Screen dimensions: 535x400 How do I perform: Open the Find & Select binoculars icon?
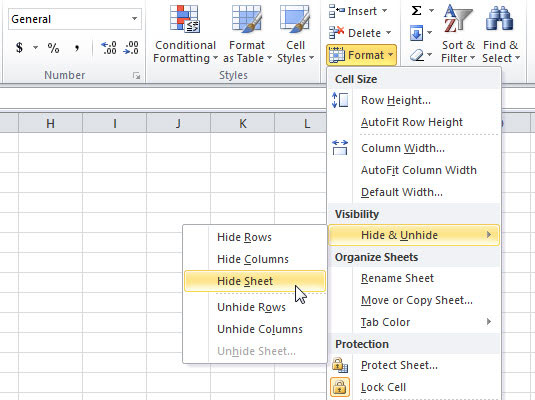pos(500,19)
